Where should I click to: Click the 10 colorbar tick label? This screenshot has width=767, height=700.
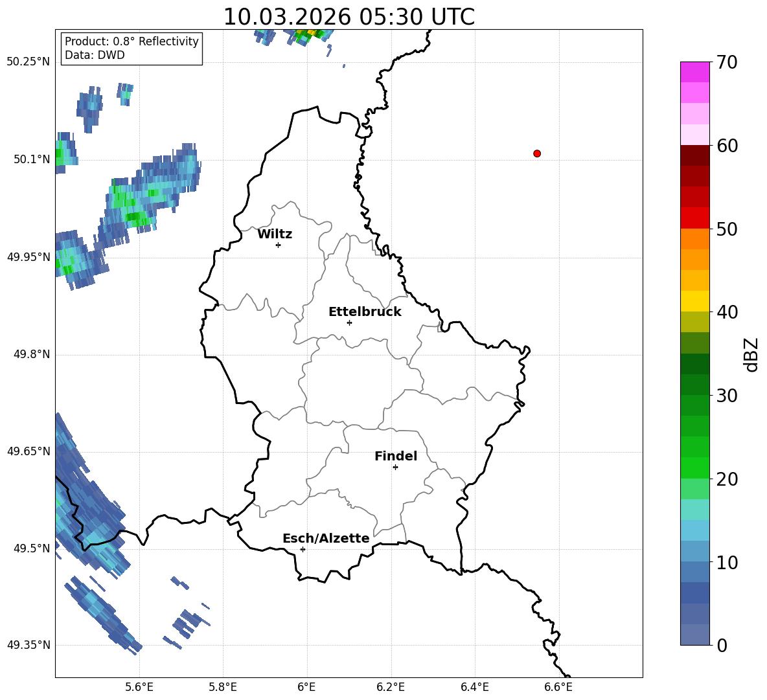click(727, 562)
